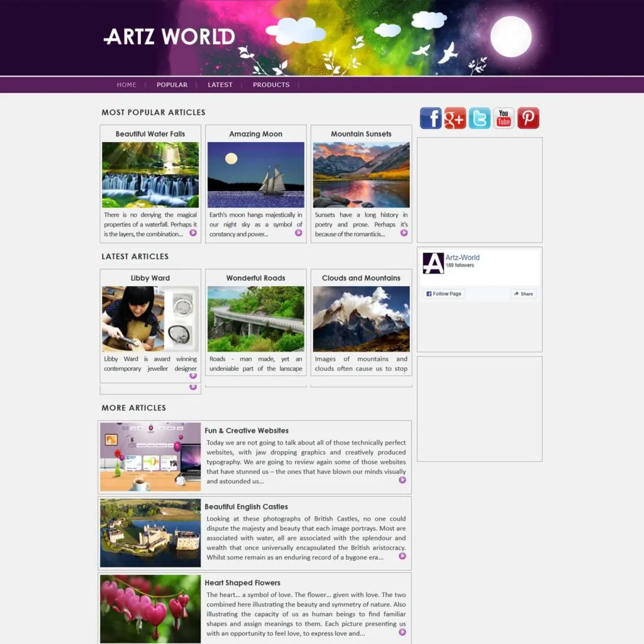Open the Twitter social icon
The height and width of the screenshot is (644, 644).
(479, 118)
